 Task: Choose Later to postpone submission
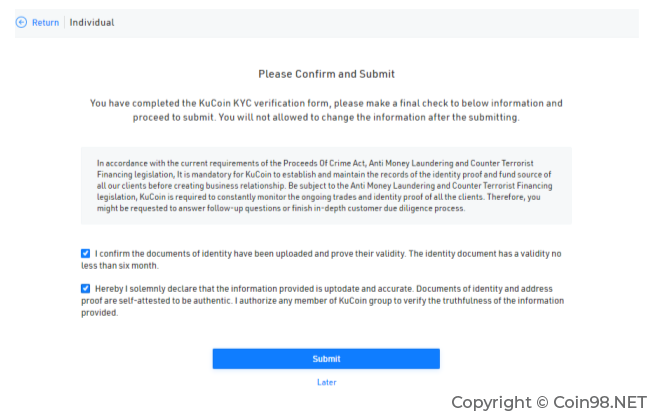326,382
